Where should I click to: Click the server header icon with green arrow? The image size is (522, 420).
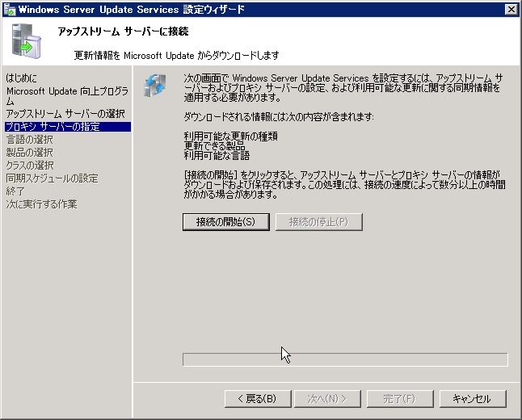pos(27,41)
